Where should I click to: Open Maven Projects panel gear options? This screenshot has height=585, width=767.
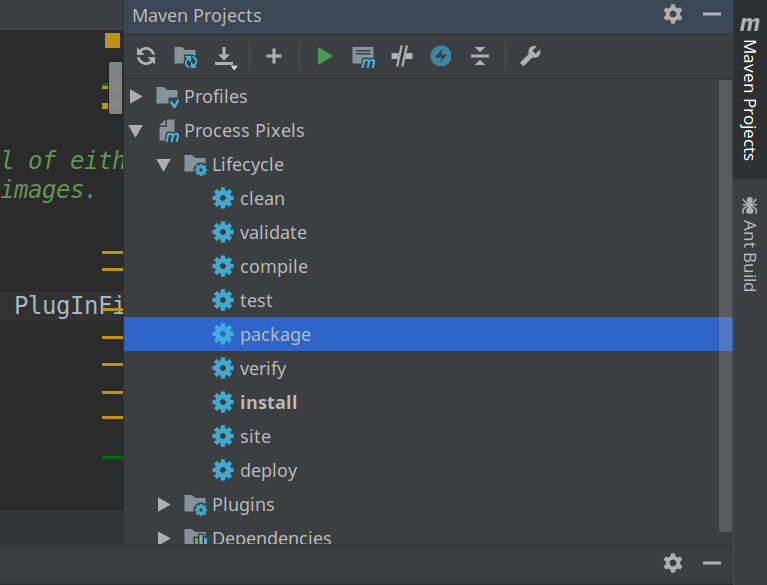(x=673, y=14)
